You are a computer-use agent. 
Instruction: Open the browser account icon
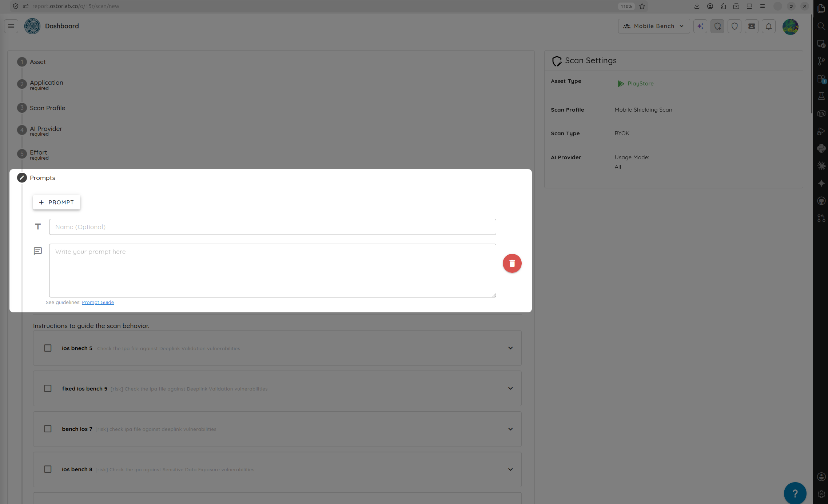pos(710,6)
